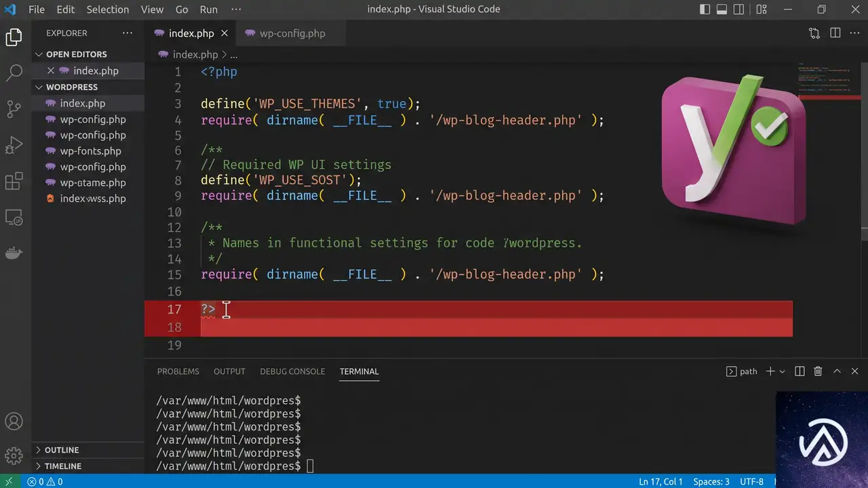Open the Selection menu
The image size is (868, 488).
pos(107,9)
